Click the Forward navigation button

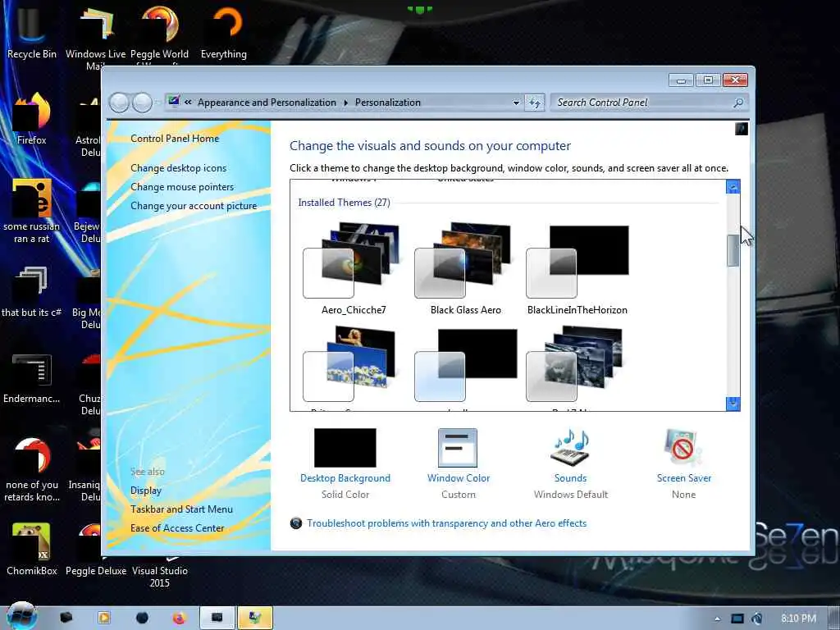coord(142,103)
